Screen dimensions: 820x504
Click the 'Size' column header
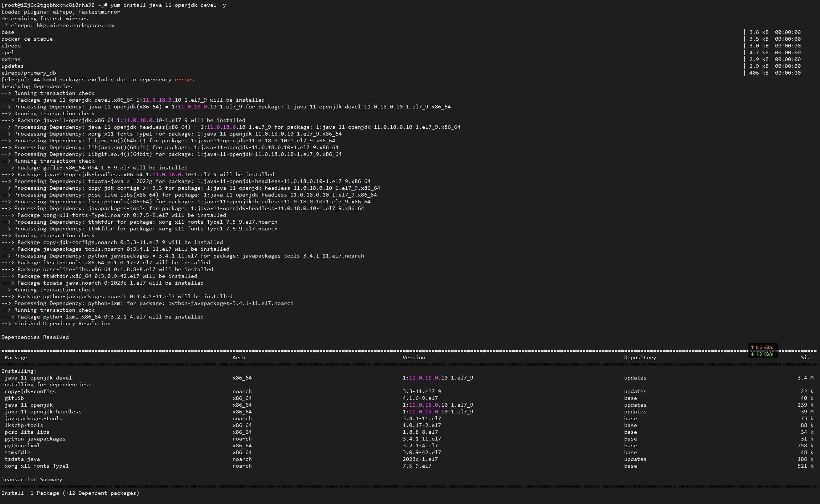pos(806,357)
